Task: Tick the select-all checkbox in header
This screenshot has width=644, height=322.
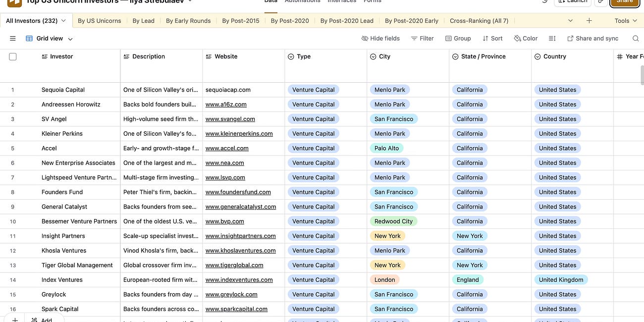Action: [x=13, y=56]
